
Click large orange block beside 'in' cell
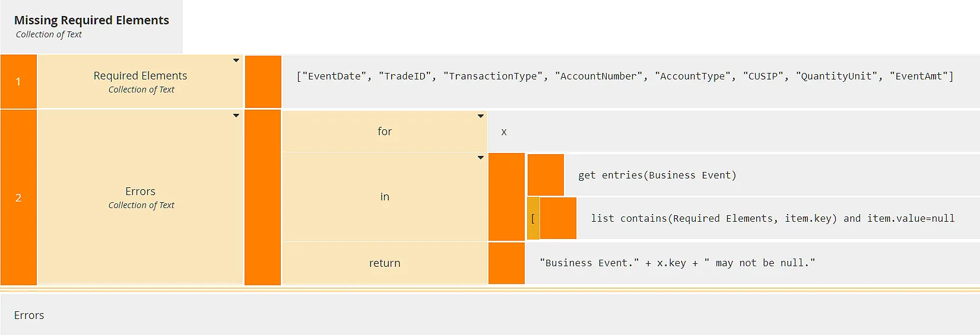click(506, 197)
